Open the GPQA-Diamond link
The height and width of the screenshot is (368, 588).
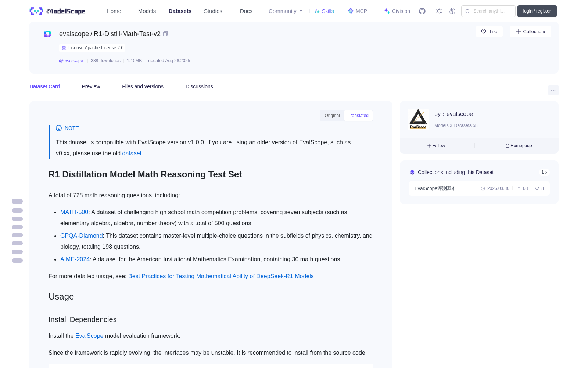coord(82,236)
